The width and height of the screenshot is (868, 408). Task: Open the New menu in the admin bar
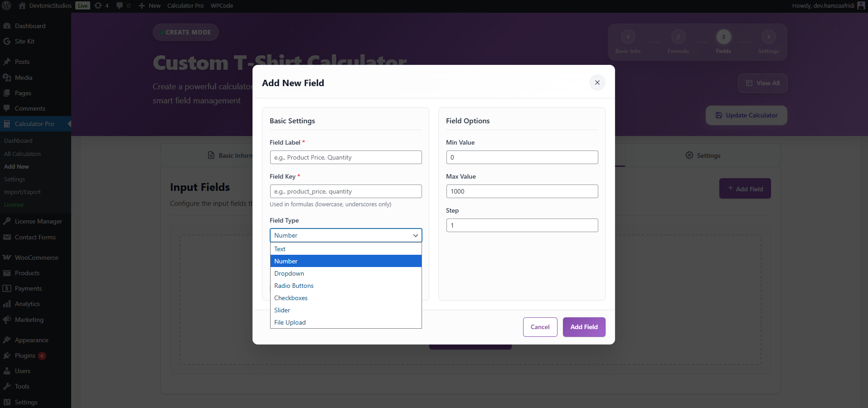150,5
